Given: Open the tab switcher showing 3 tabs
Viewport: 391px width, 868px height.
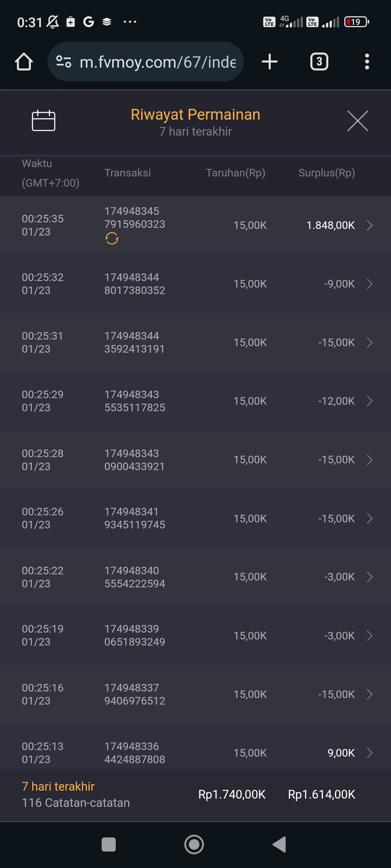Looking at the screenshot, I should click(319, 62).
